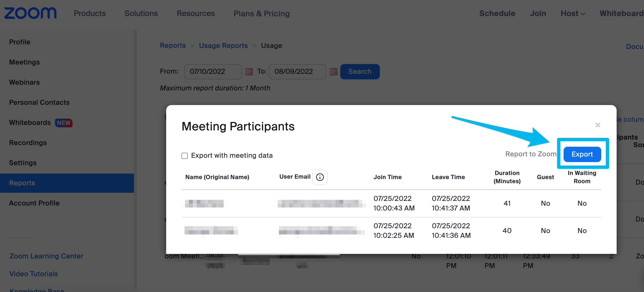Image resolution: width=644 pixels, height=292 pixels.
Task: Click Report to Zoom
Action: 531,154
